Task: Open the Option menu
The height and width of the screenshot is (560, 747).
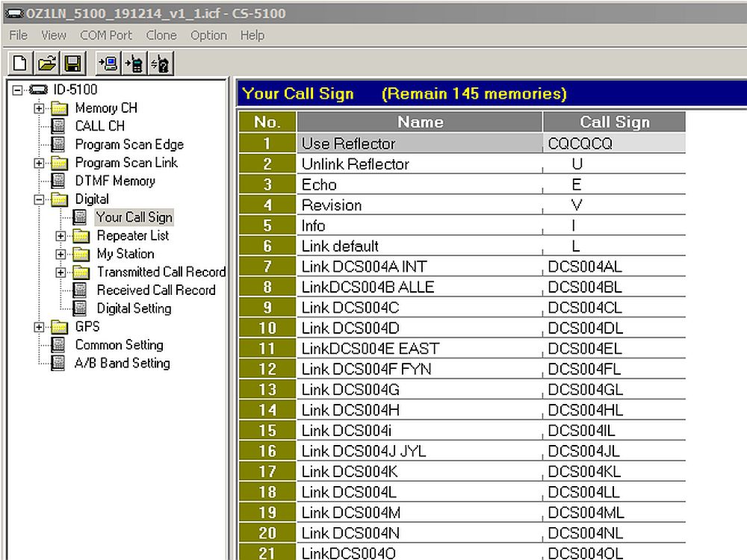Action: pos(208,35)
